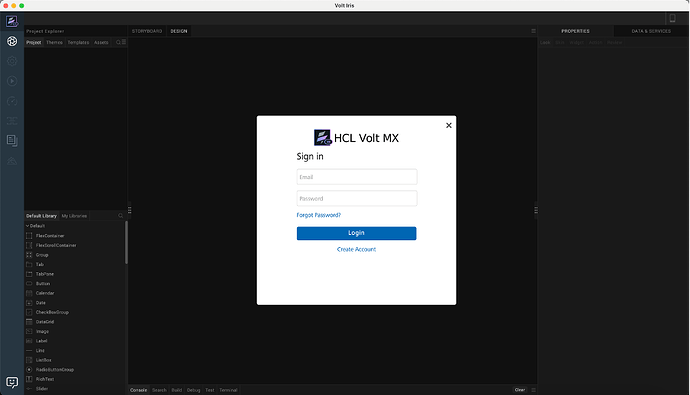Switch to the Storyboard tab

(147, 31)
